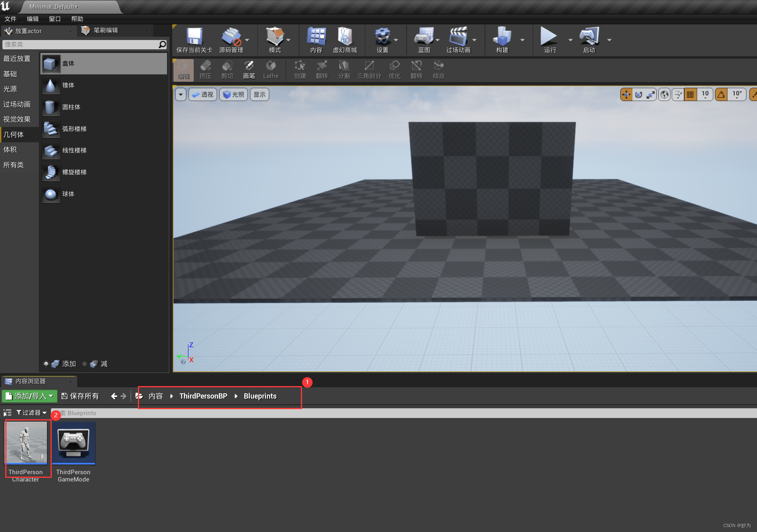Open the rotation snap 10° dropdown
757x532 pixels.
pyautogui.click(x=737, y=95)
